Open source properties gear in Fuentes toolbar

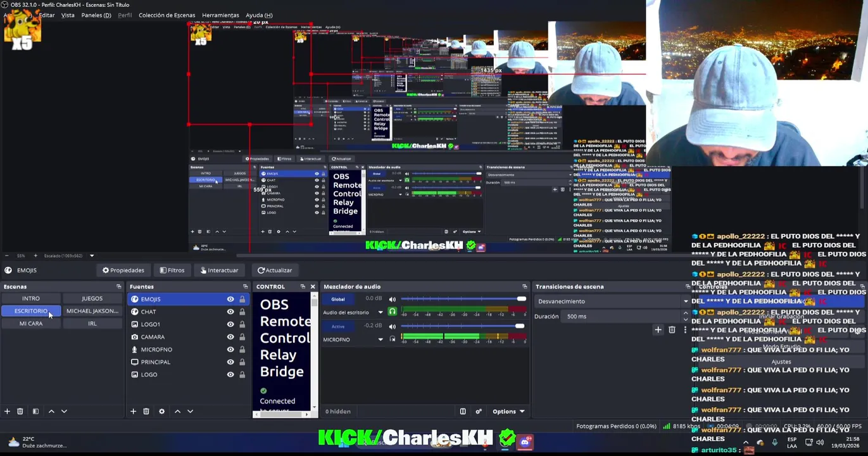(x=161, y=412)
